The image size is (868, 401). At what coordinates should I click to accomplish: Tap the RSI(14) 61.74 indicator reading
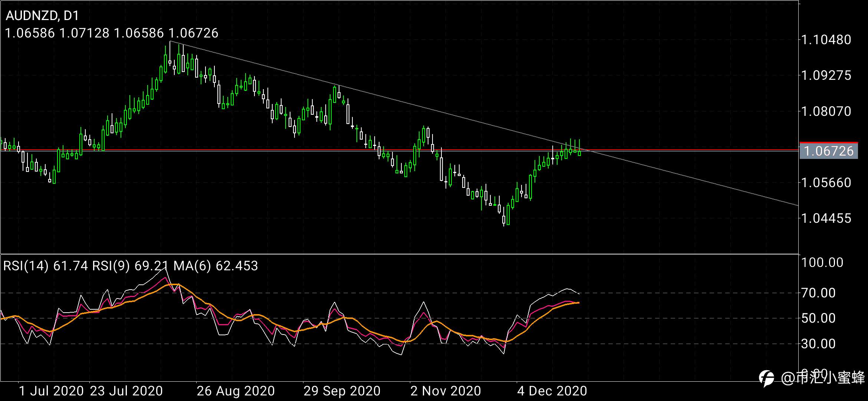(46, 265)
